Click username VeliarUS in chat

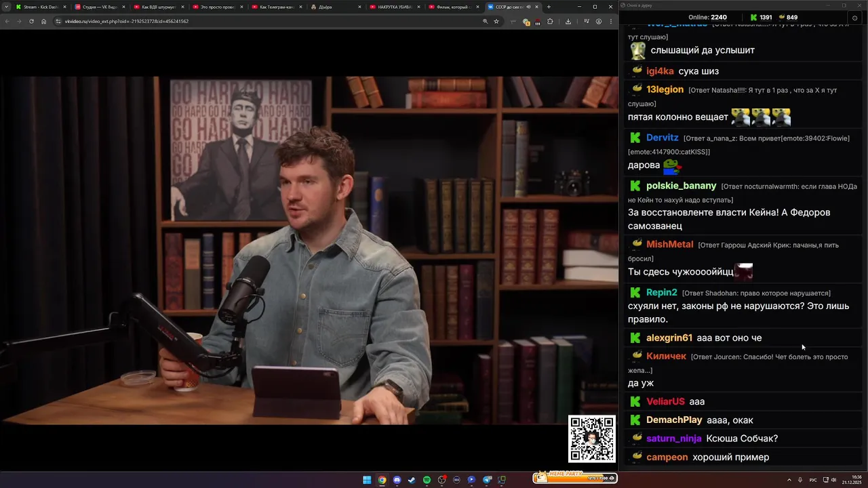point(665,401)
